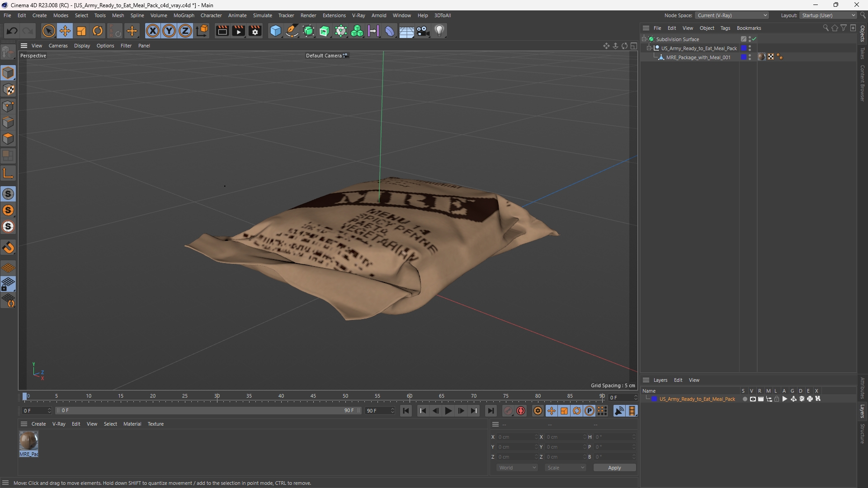Viewport: 868px width, 488px height.
Task: Toggle layer visibility eye icon
Action: (753, 399)
